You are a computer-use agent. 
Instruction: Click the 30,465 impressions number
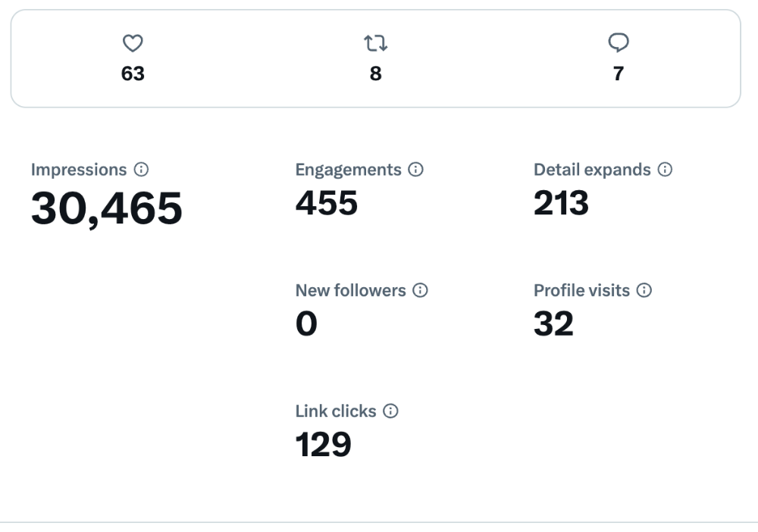(x=107, y=208)
